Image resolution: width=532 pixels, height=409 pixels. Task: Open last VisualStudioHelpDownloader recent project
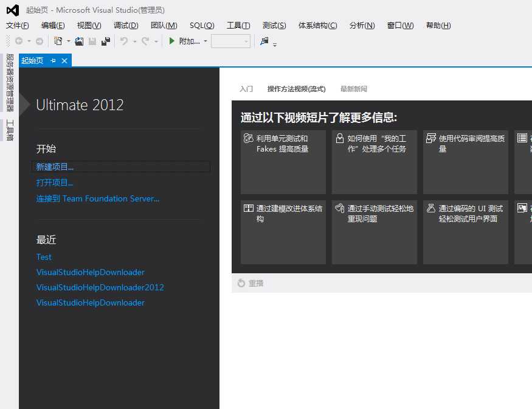click(90, 302)
